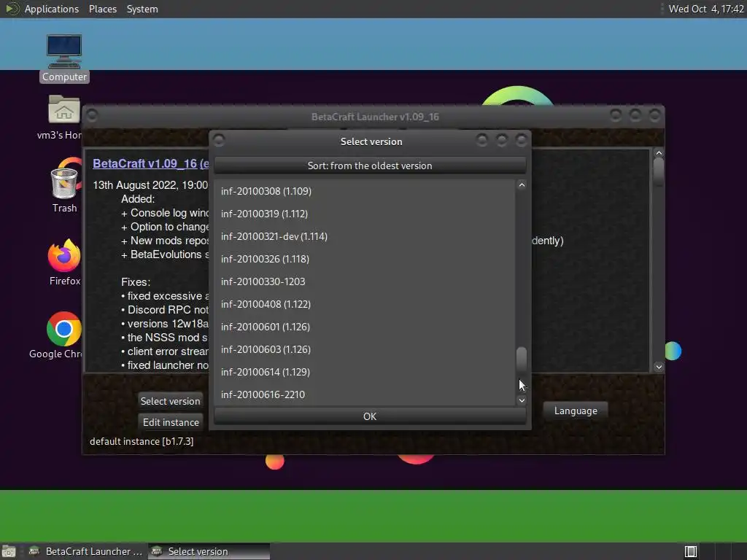Screen dimensions: 747x560
Task: Toggle sort order from the oldest version
Action: [x=370, y=166]
